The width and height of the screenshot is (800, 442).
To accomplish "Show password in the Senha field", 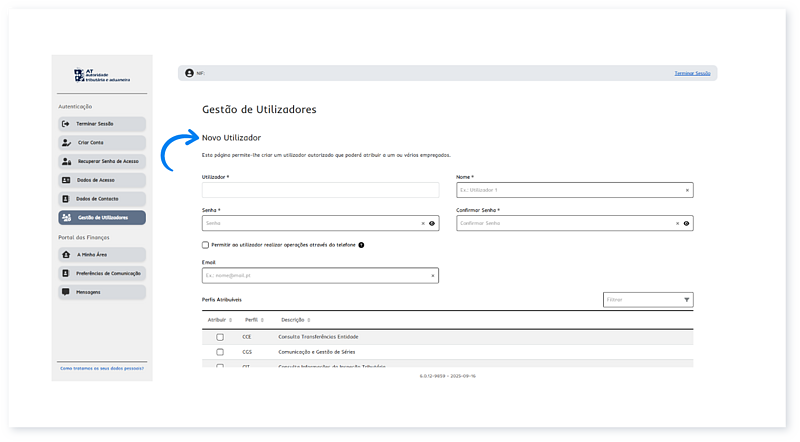I will [x=432, y=223].
